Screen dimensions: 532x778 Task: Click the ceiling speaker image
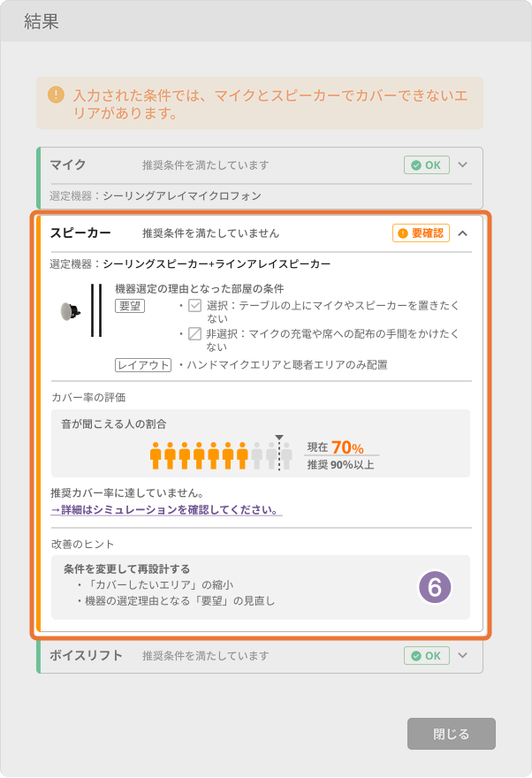70,311
